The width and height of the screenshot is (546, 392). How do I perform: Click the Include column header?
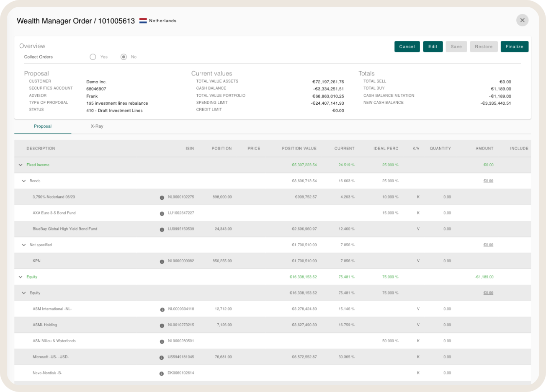coord(519,149)
